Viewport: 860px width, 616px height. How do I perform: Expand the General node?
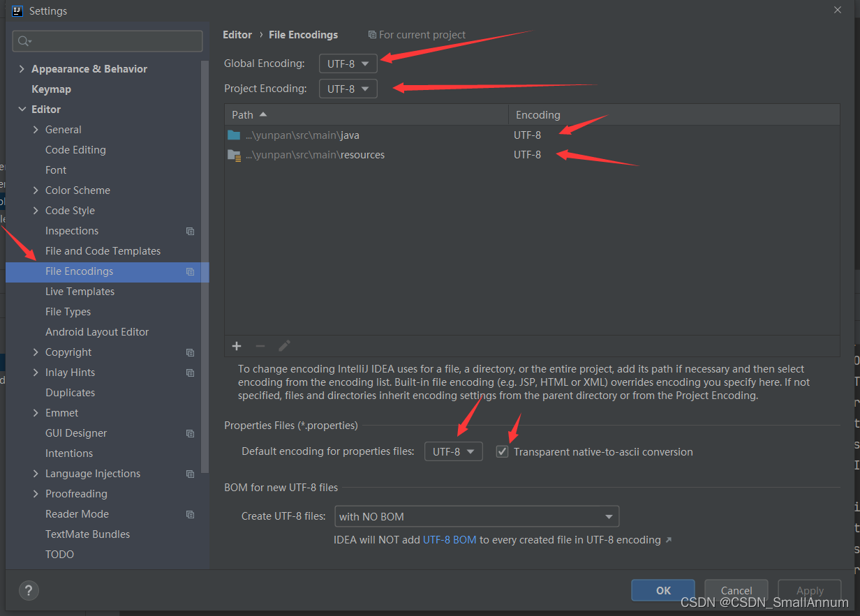[36, 129]
